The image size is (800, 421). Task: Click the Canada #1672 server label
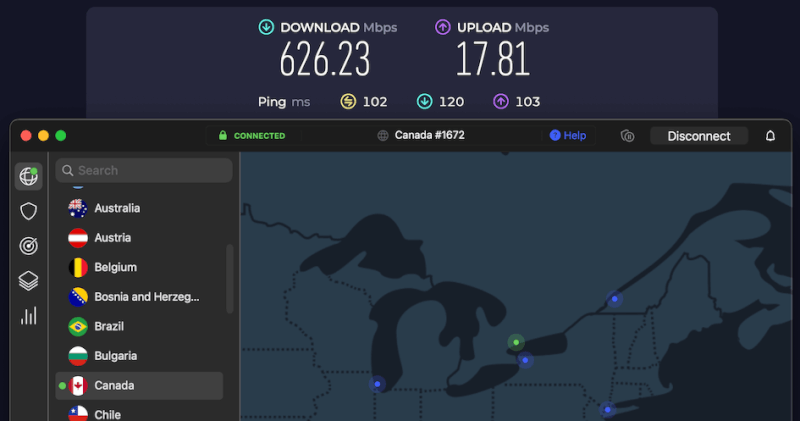(430, 135)
